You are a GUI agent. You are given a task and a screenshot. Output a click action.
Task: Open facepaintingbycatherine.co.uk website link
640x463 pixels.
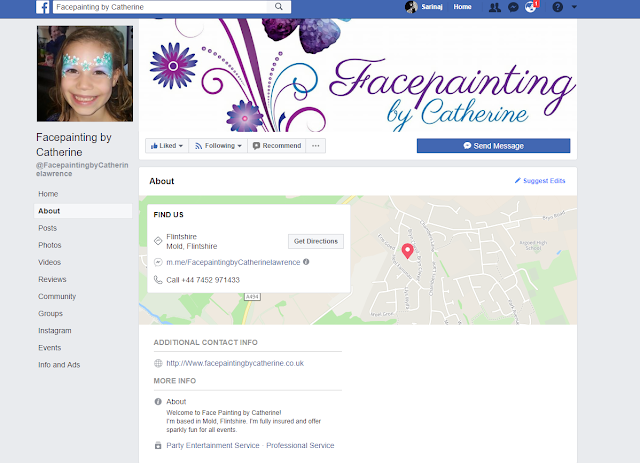235,363
